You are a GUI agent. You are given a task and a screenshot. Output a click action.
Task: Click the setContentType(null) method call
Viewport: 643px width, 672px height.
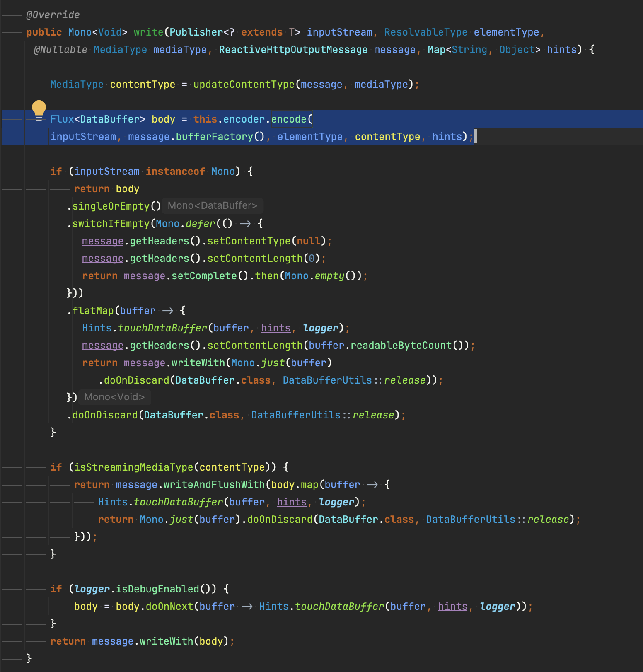pyautogui.click(x=249, y=241)
